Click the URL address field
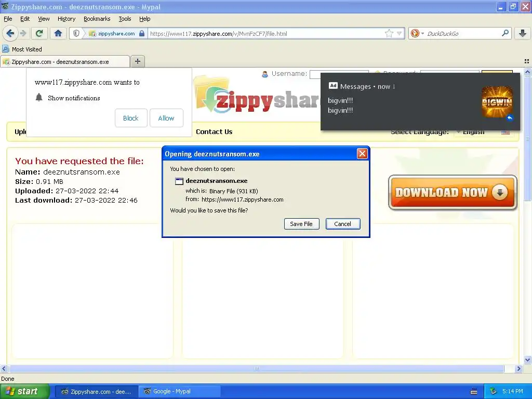 click(267, 34)
